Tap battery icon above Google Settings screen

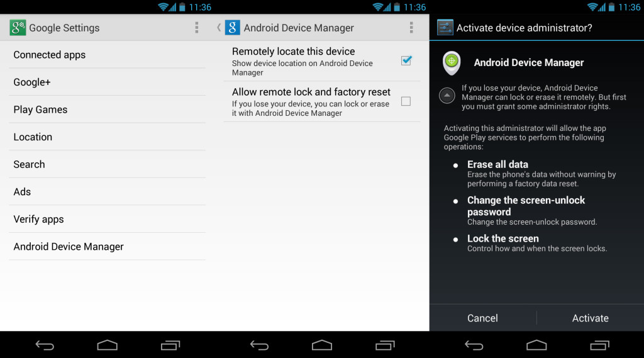pyautogui.click(x=182, y=7)
